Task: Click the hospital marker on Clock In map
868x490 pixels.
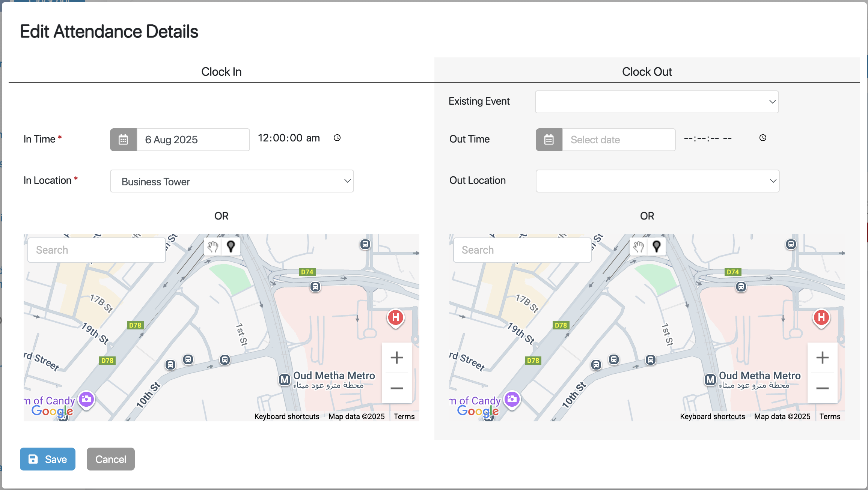Action: pyautogui.click(x=396, y=318)
